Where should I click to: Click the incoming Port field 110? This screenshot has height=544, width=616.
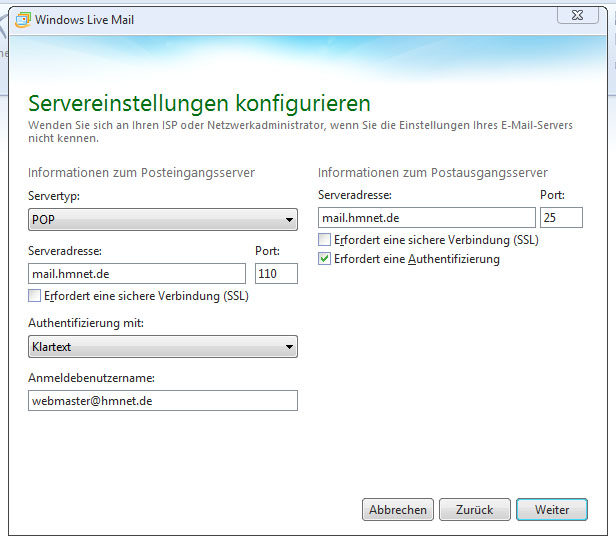(x=276, y=273)
